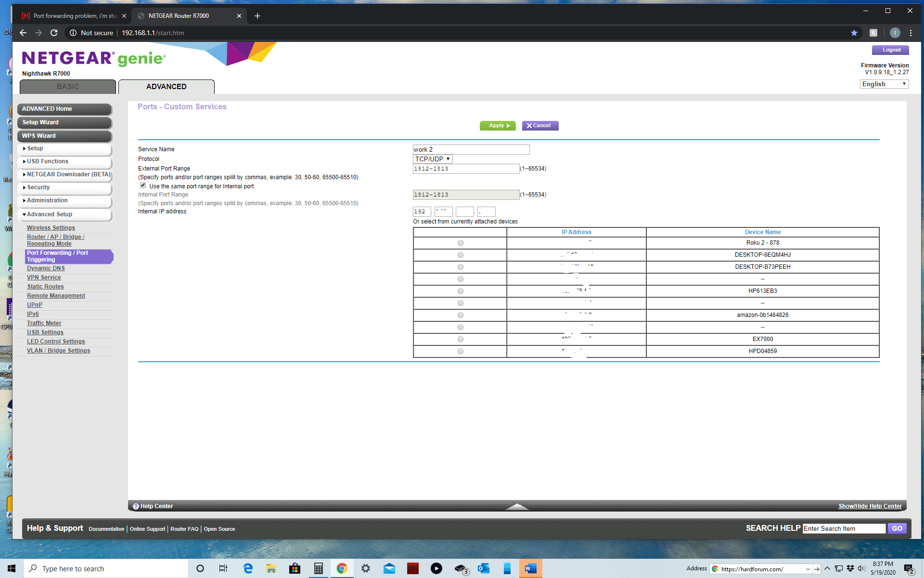The width and height of the screenshot is (924, 578).
Task: Open Chrome's three-dot menu
Action: click(911, 33)
